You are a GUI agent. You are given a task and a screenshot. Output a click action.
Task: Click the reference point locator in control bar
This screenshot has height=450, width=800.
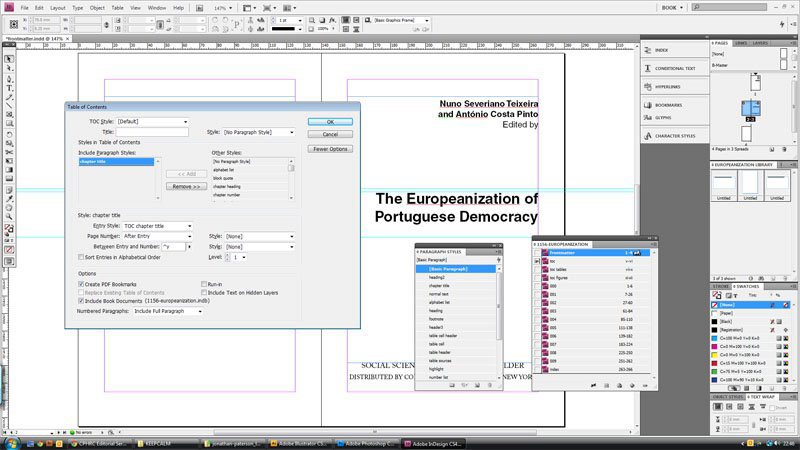(x=14, y=24)
